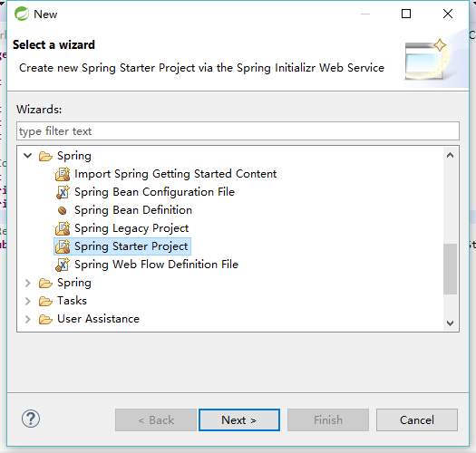Select Spring Web Flow Definition File
Screen dimensions: 476x453
pyautogui.click(x=156, y=265)
